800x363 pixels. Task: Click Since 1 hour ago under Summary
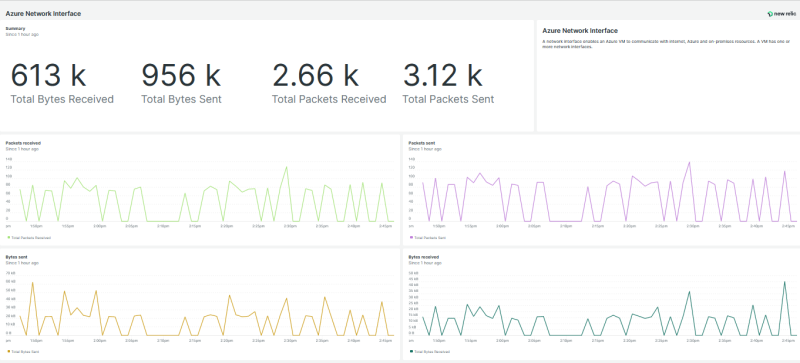[22, 34]
